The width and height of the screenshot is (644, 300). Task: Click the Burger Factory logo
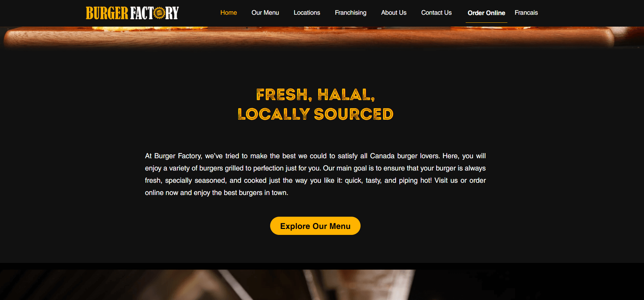coord(132,13)
